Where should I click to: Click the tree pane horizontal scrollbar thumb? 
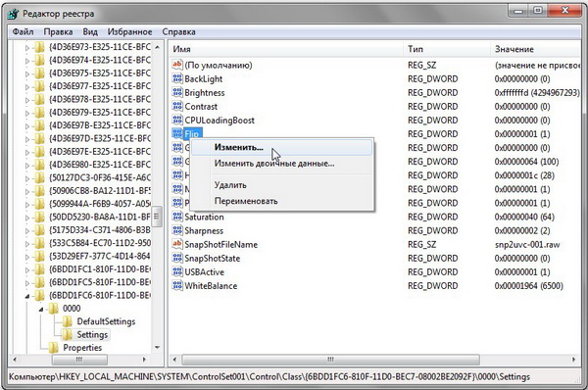pyautogui.click(x=79, y=360)
